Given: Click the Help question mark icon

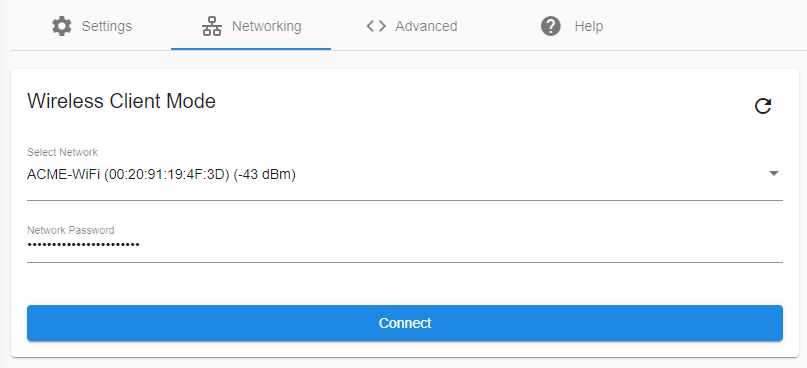Looking at the screenshot, I should pos(551,26).
